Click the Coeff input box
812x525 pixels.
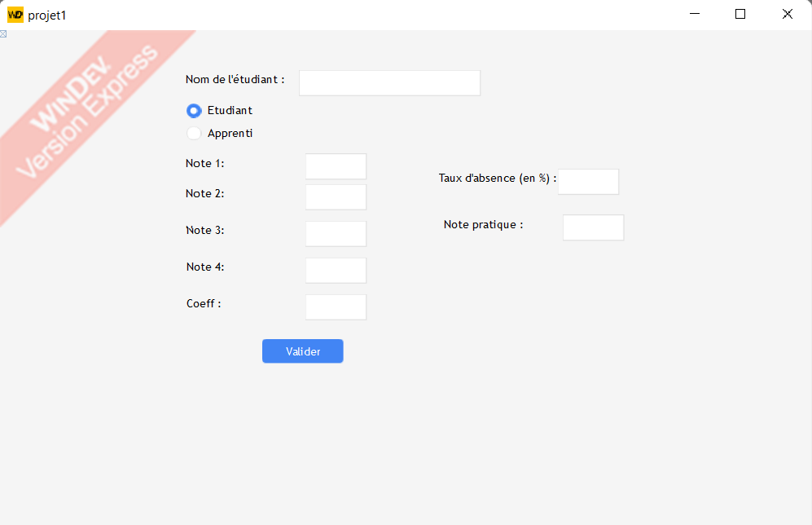click(336, 307)
